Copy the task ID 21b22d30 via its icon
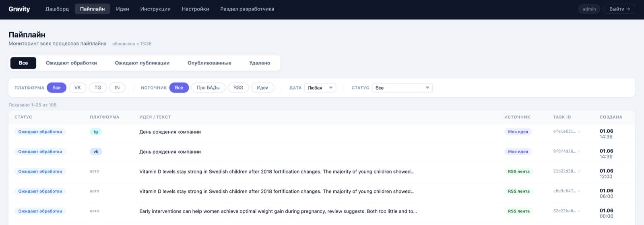The image size is (644, 225). coord(579,171)
